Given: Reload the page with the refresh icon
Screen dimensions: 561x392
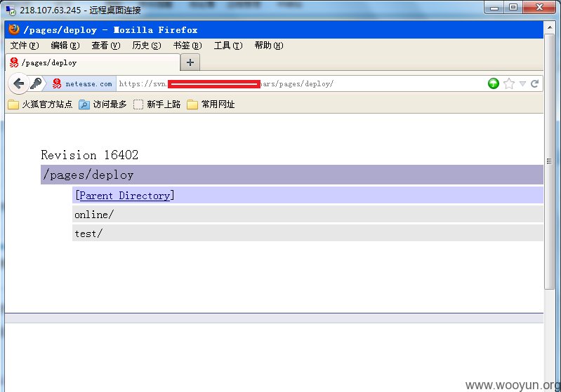Looking at the screenshot, I should 535,83.
